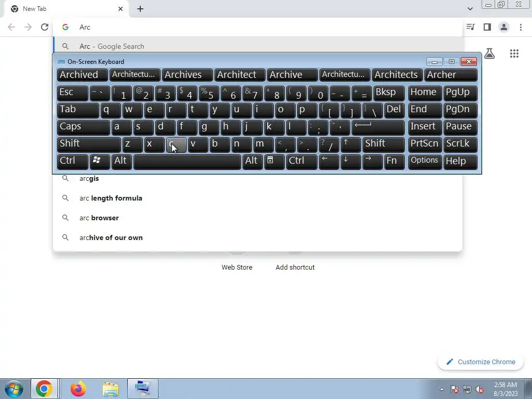Open a new tab with plus icon

coord(140,9)
